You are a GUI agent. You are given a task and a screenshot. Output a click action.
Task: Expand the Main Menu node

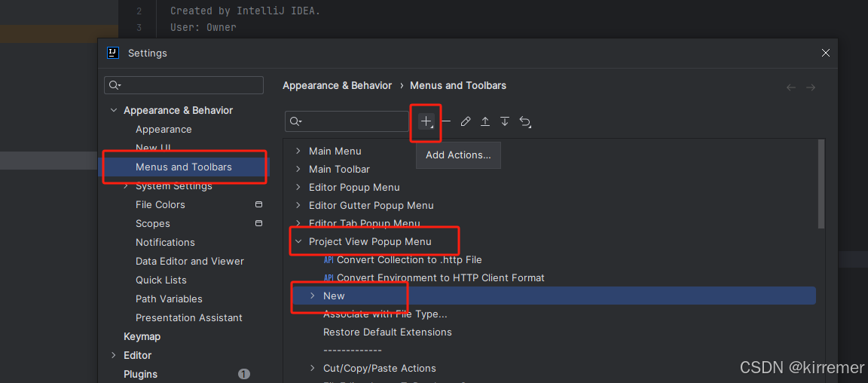(298, 151)
